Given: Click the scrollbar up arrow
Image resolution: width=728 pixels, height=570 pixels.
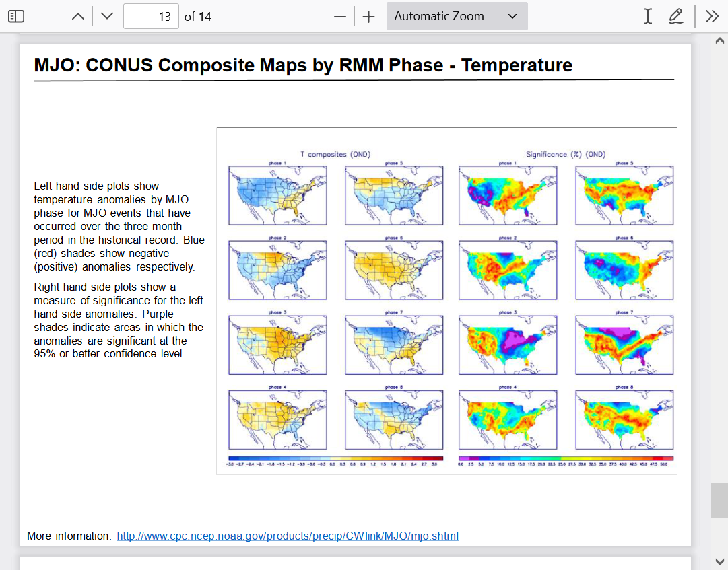Looking at the screenshot, I should point(719,41).
